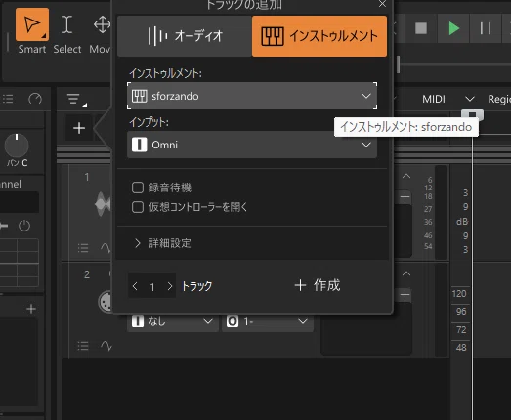Select the Smart tool
Image resolution: width=511 pixels, height=420 pixels.
pos(32,24)
